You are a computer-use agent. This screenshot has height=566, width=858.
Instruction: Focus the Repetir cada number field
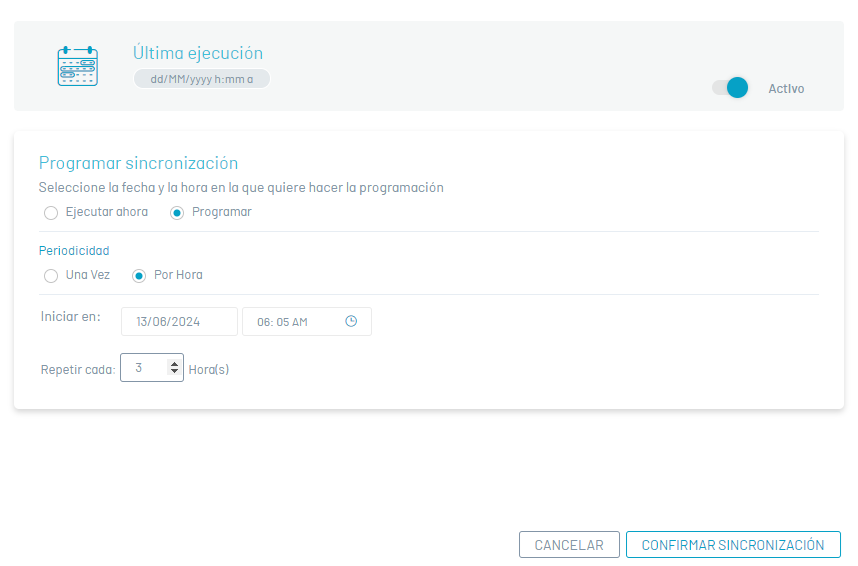point(152,367)
